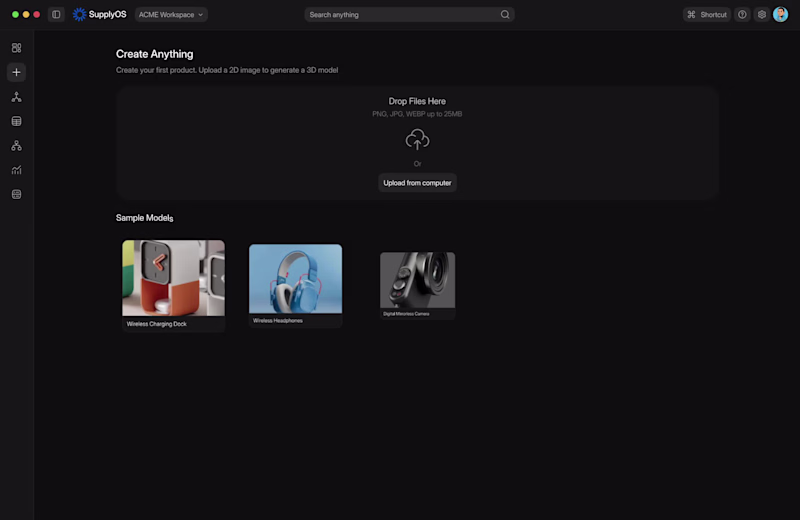
Task: Click the Shortcut button
Action: (707, 14)
